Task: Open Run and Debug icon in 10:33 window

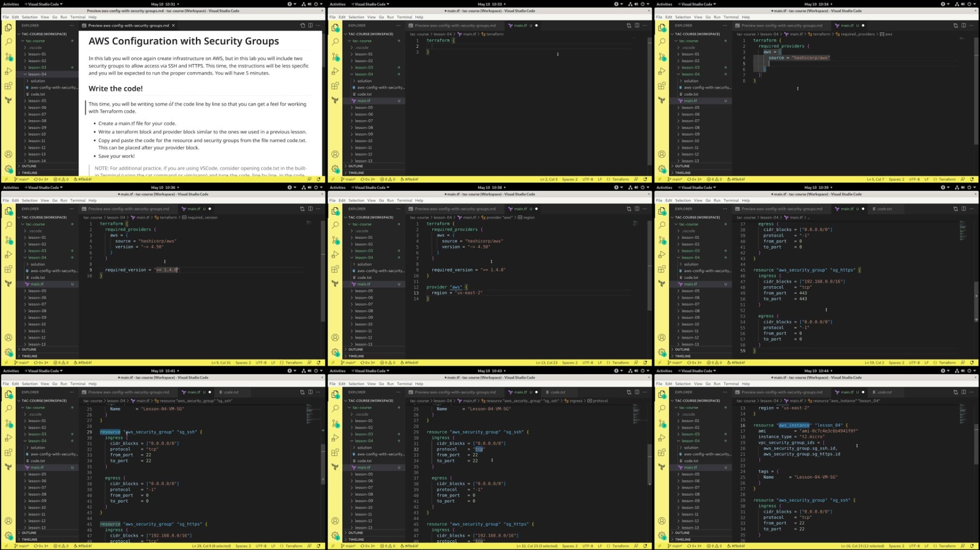Action: [x=335, y=71]
